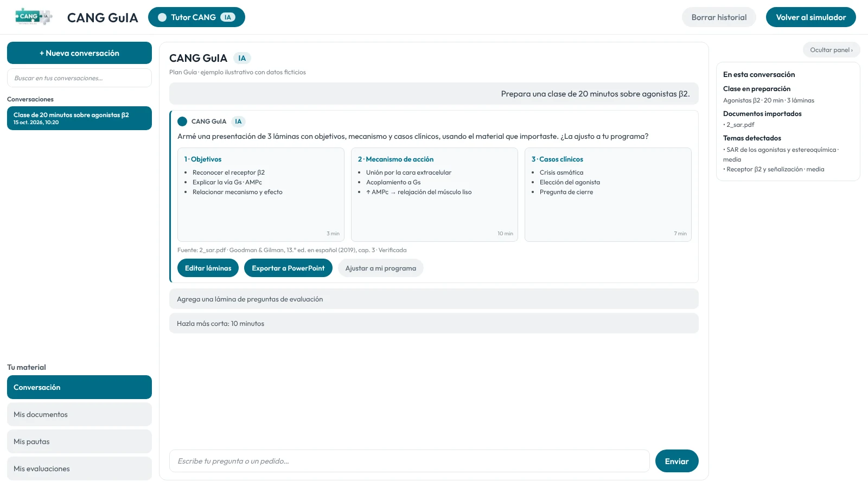Screen dimensions: 868x488
Task: Focus the message input field
Action: pos(409,461)
